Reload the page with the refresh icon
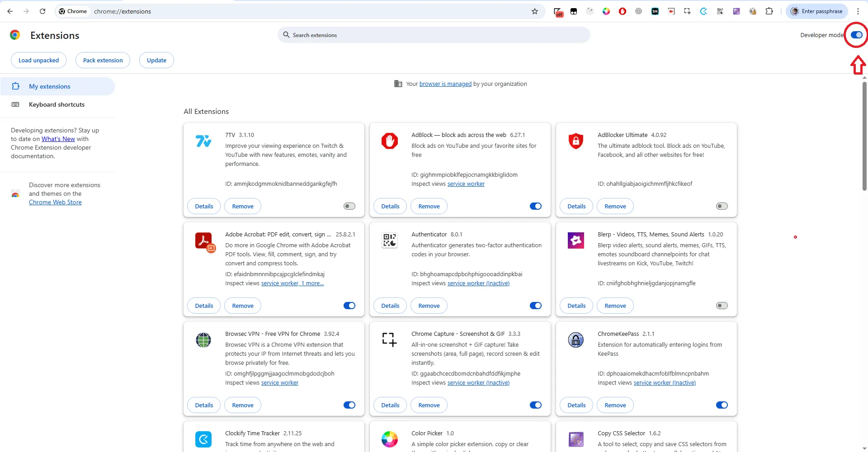This screenshot has height=452, width=868. 42,11
